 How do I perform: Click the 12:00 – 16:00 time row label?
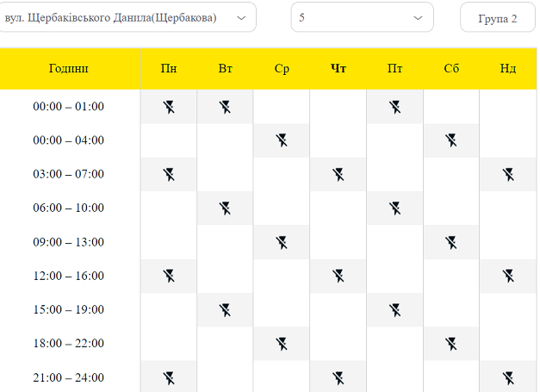[x=69, y=276]
